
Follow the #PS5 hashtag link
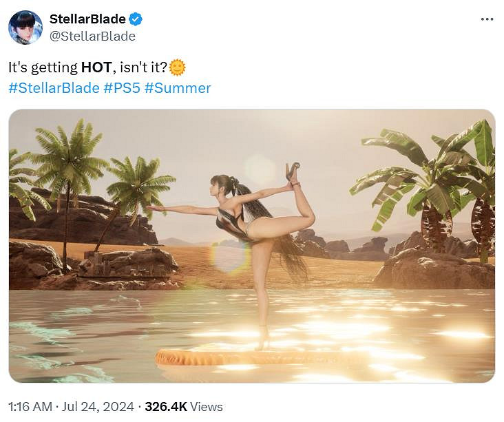pyautogui.click(x=122, y=88)
